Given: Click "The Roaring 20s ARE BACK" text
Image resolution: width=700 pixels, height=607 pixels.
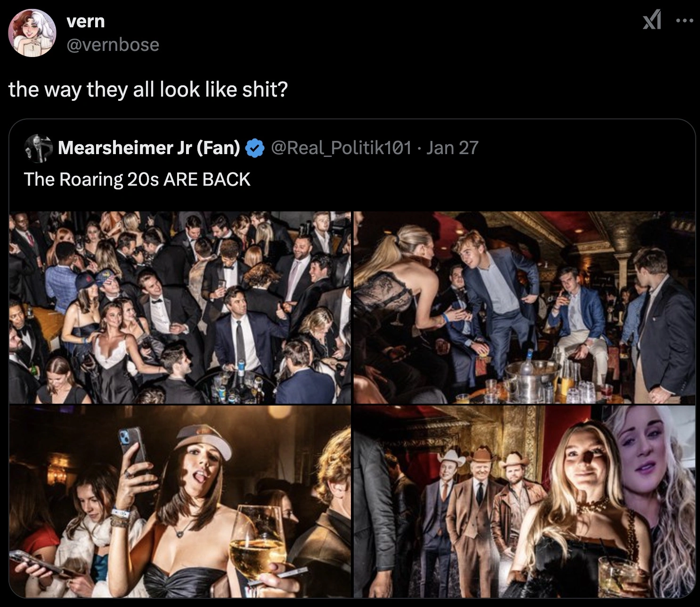Looking at the screenshot, I should [x=137, y=180].
